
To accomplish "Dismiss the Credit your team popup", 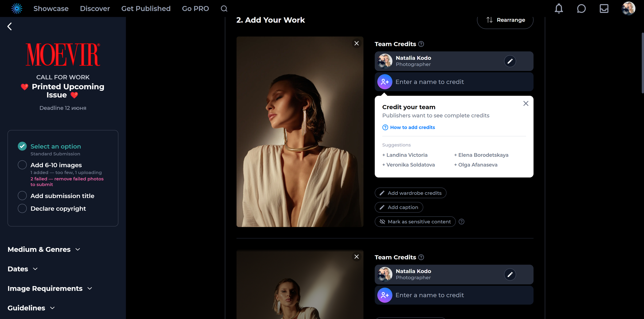I will [x=526, y=103].
